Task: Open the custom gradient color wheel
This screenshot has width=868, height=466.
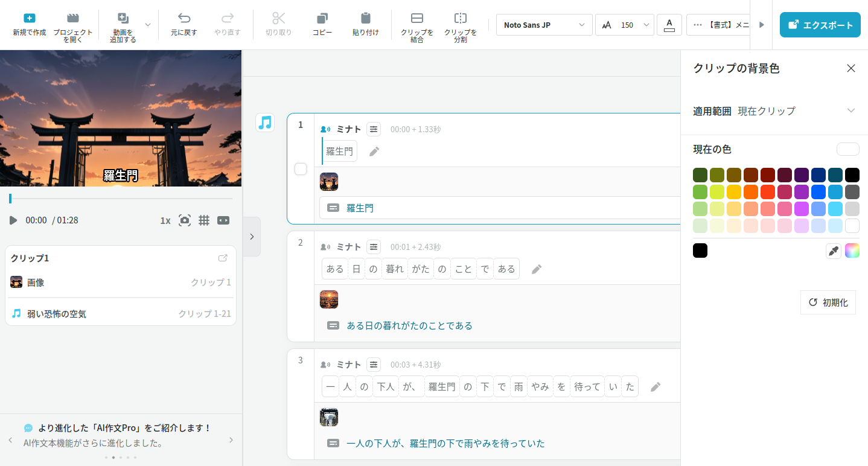Action: [852, 251]
